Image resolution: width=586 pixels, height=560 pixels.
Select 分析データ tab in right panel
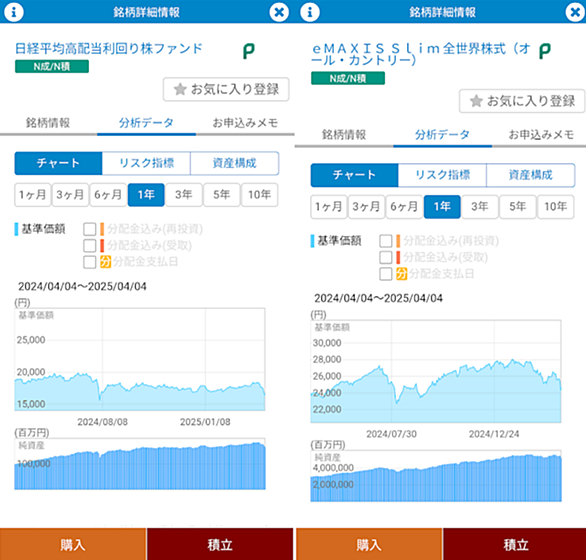(x=442, y=135)
